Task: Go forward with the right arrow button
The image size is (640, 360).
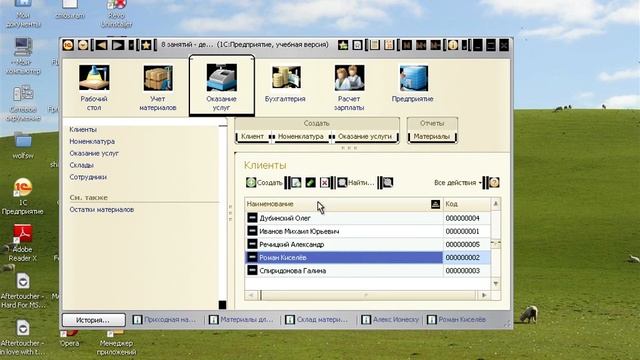Action: click(x=118, y=45)
